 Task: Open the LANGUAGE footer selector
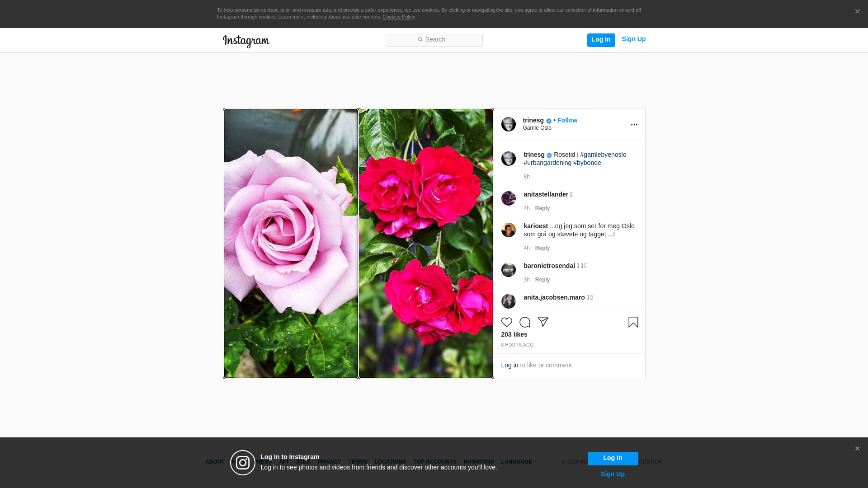pos(516,462)
